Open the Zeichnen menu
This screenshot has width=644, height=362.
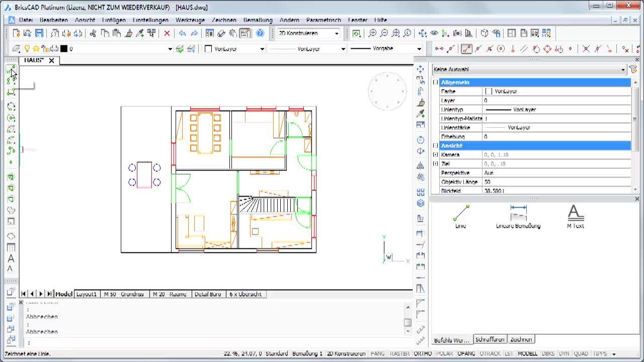pyautogui.click(x=224, y=20)
